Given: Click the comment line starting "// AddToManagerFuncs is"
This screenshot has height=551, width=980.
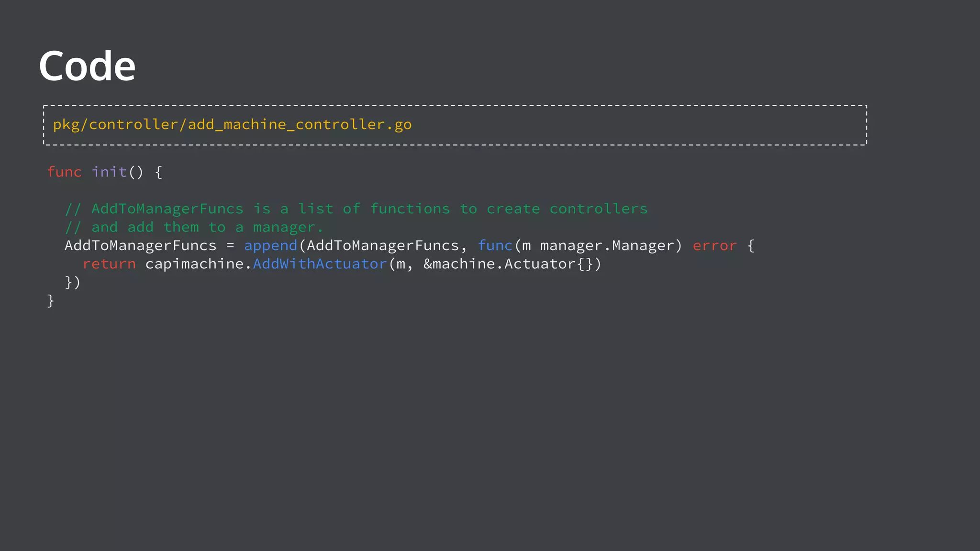Looking at the screenshot, I should tap(356, 209).
